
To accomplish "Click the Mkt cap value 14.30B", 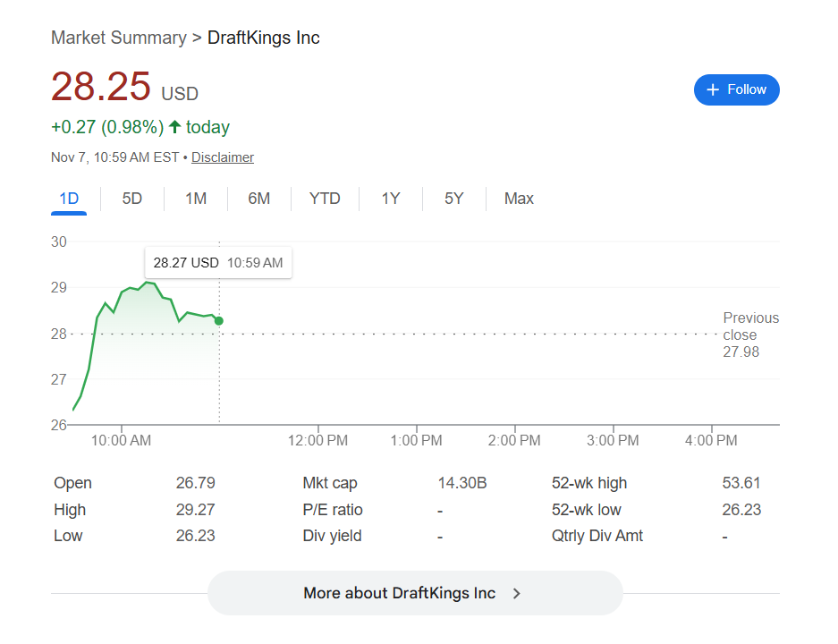I will click(x=461, y=483).
